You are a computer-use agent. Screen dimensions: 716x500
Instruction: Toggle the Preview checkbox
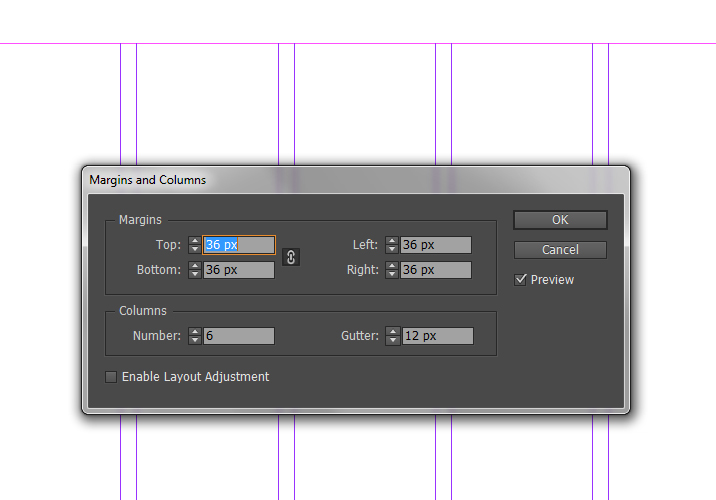tap(521, 279)
